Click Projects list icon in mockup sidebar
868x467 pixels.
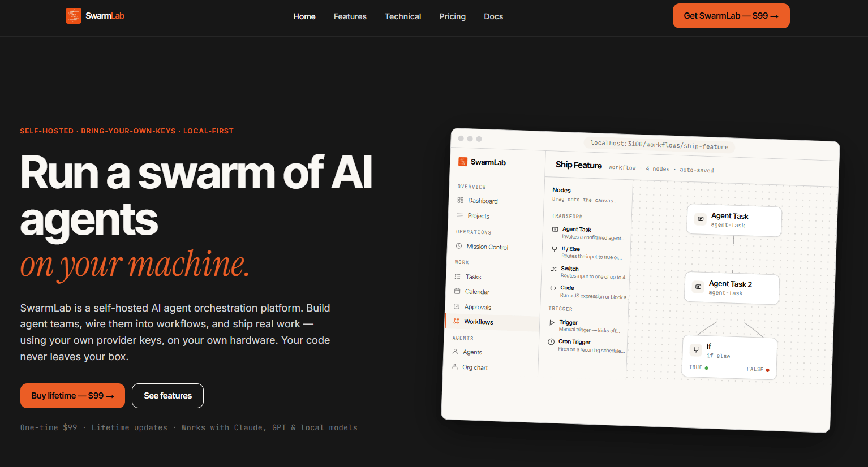coord(460,215)
